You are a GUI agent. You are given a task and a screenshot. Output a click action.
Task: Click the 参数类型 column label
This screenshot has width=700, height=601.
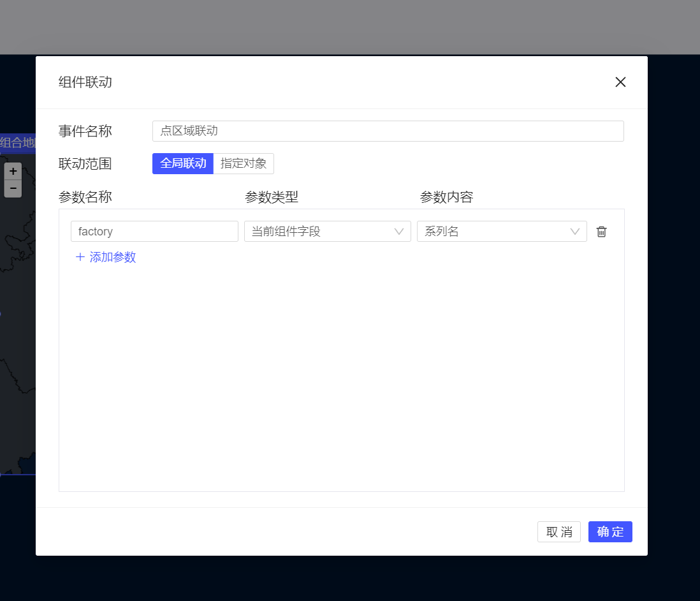click(272, 197)
